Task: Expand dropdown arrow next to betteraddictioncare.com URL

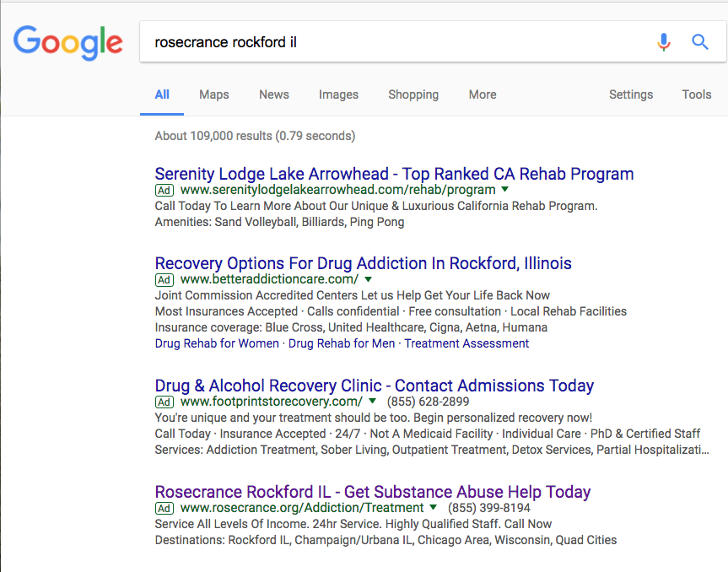Action: click(368, 279)
